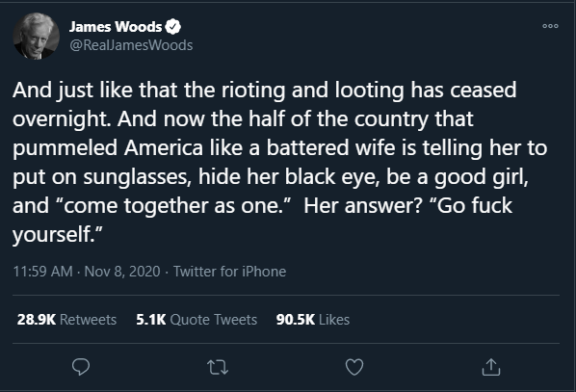
Task: Click the word "yourself" ending the tweet
Action: [x=51, y=234]
